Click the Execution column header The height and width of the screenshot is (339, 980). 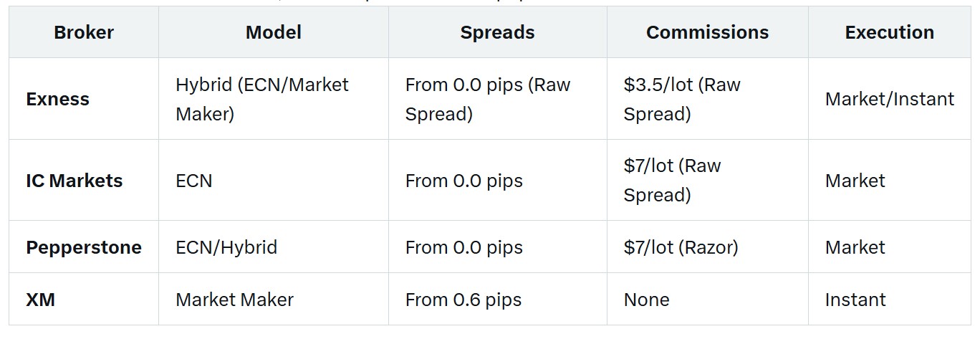pyautogui.click(x=889, y=32)
